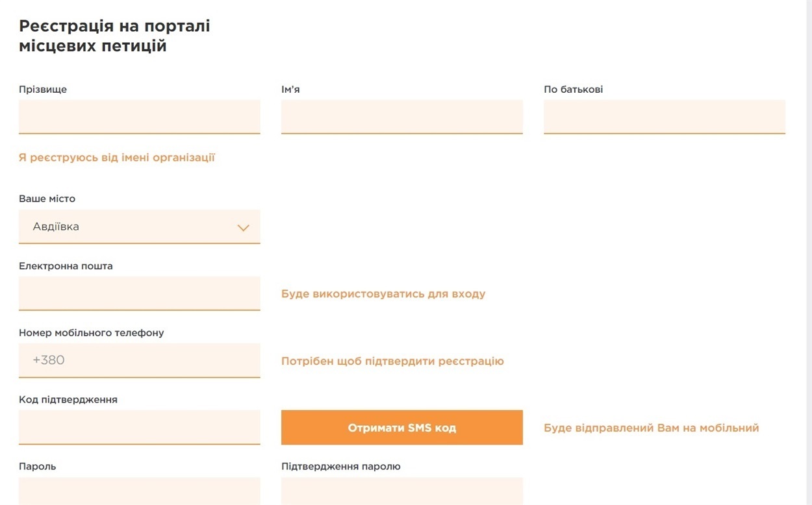Click the hint Потрібен щоб підтвердити реєстрацію
Screen dimensions: 812x505
point(392,361)
